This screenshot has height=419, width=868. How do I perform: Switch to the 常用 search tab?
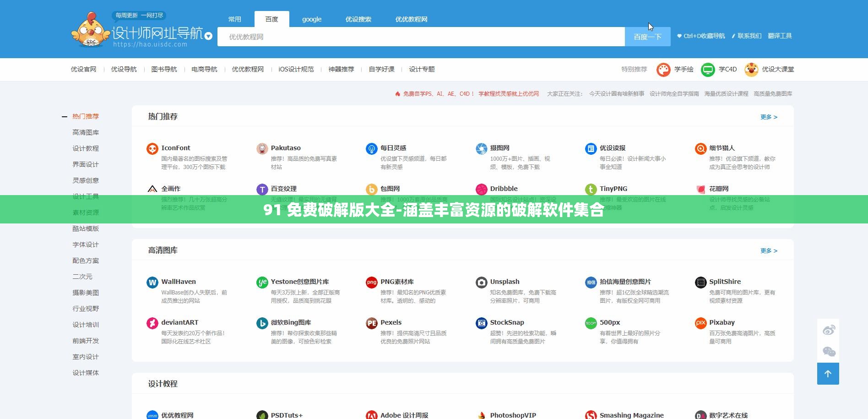coord(234,19)
